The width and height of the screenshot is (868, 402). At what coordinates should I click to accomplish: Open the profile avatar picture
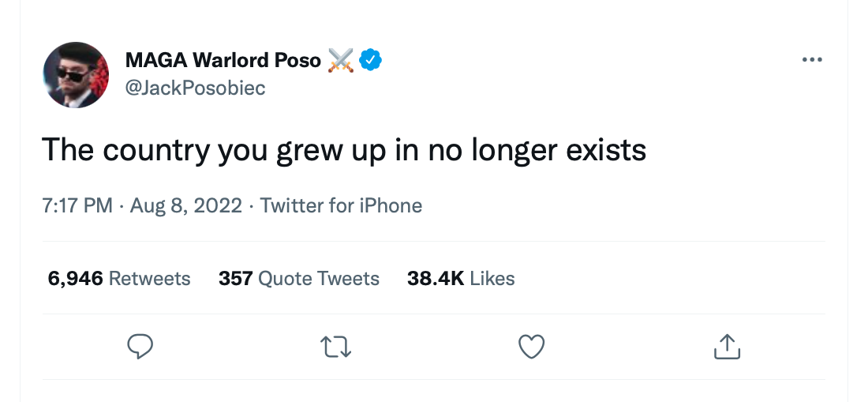tap(76, 74)
